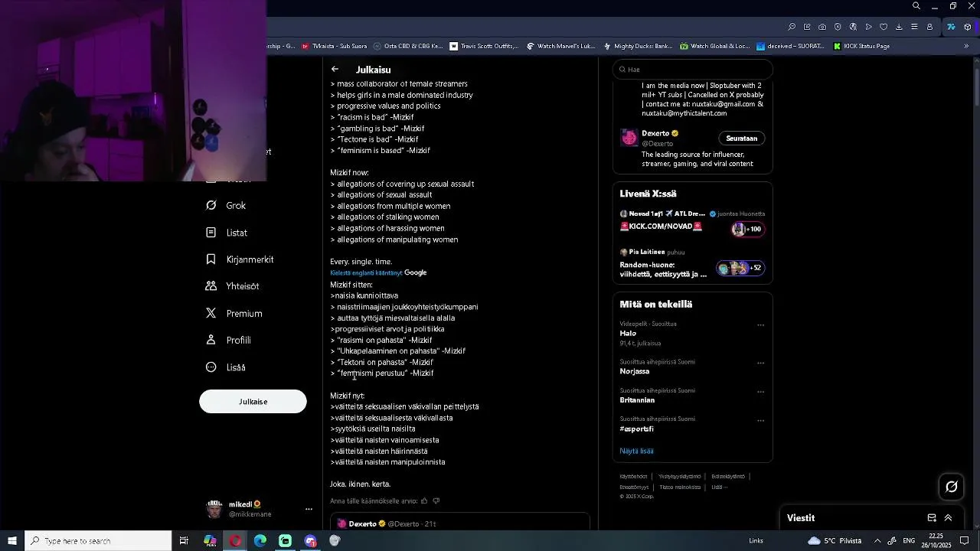Viewport: 980px width, 551px height.
Task: Open Kirjanmerkit bookmarks
Action: 240,259
